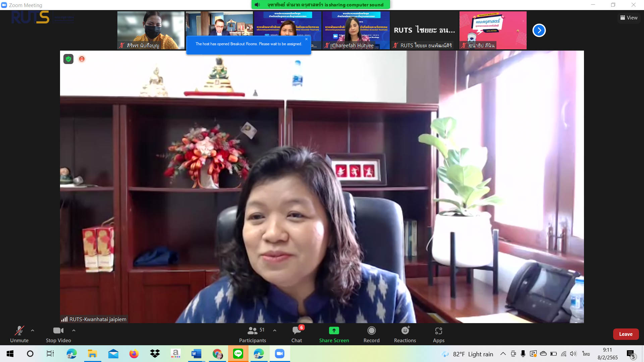This screenshot has width=644, height=362.
Task: Open battery status in tray
Action: coord(553,354)
